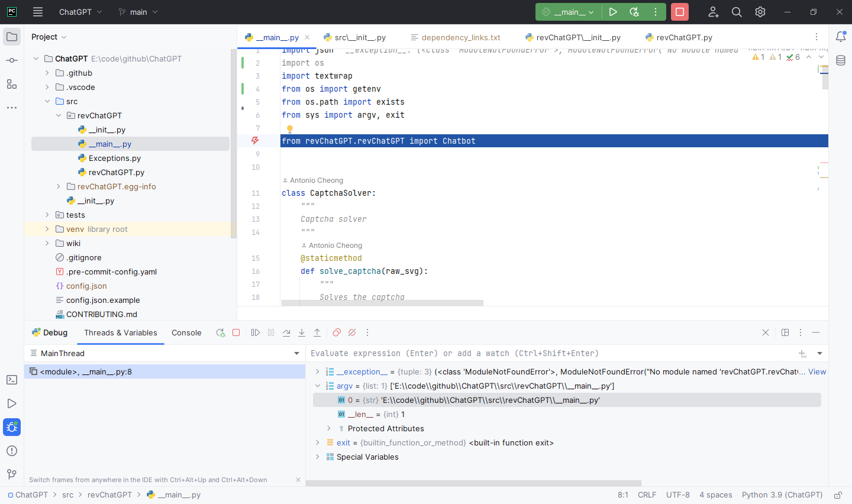Click the View link beside __exception__
852x504 pixels.
[817, 371]
